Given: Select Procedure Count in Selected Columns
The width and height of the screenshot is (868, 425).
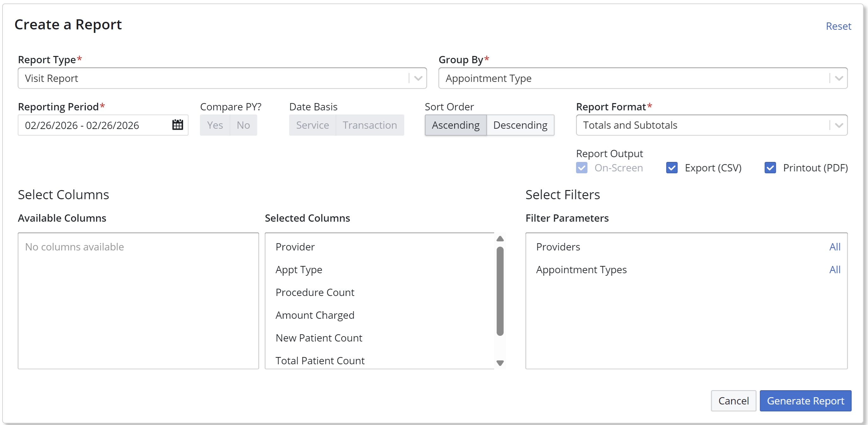Looking at the screenshot, I should tap(315, 292).
